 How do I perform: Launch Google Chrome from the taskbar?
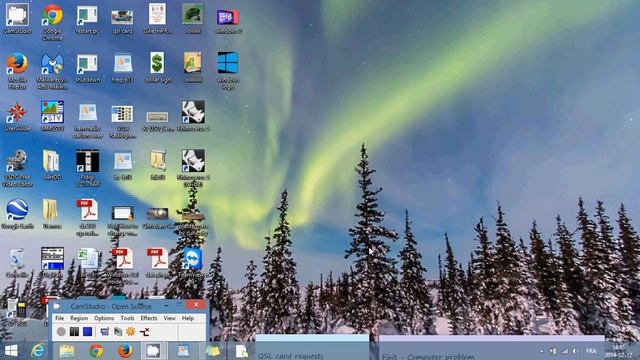click(x=96, y=351)
